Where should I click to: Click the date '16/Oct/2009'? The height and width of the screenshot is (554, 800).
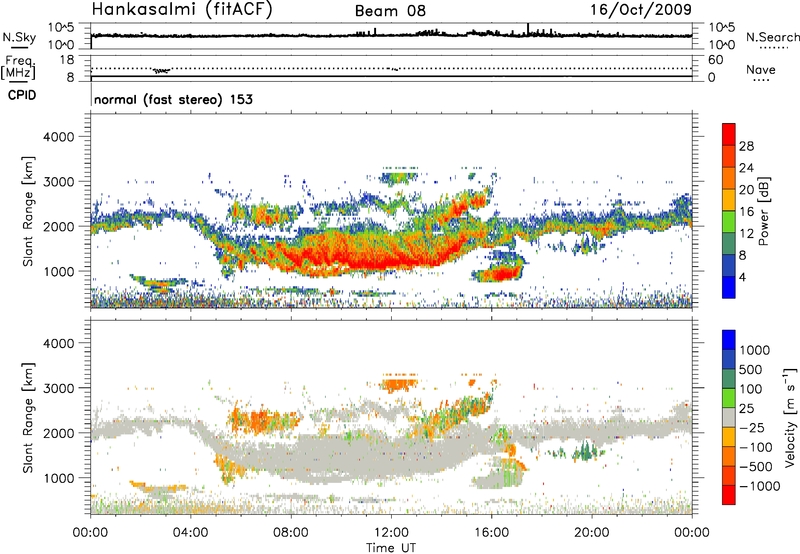click(x=641, y=10)
